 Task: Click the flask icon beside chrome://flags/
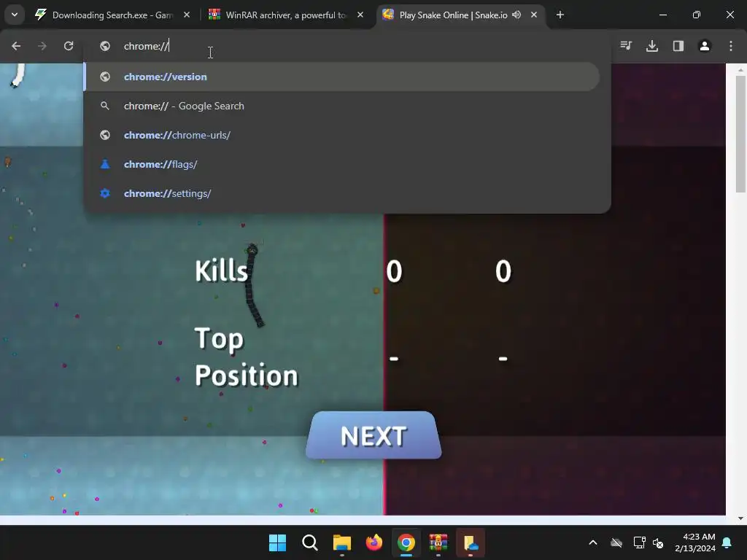point(105,164)
